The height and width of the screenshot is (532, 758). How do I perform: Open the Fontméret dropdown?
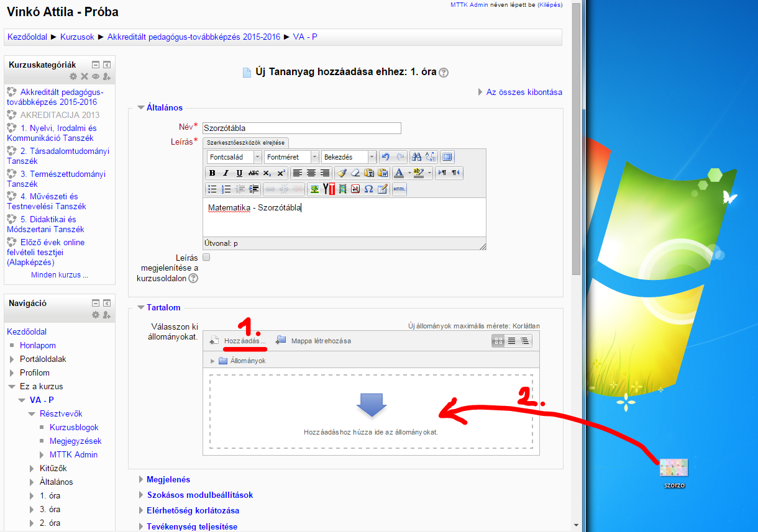(291, 157)
